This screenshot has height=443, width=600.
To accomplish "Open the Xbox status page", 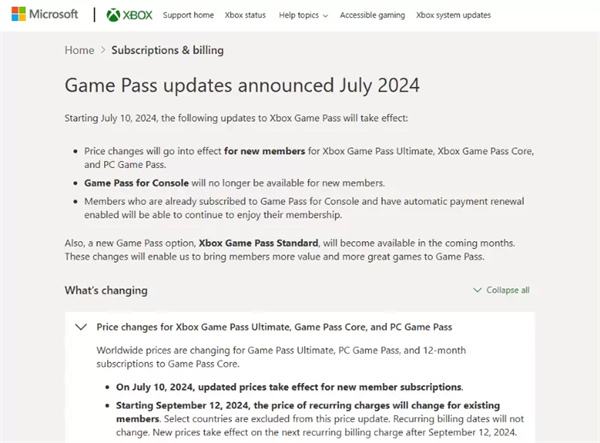I will click(x=247, y=16).
